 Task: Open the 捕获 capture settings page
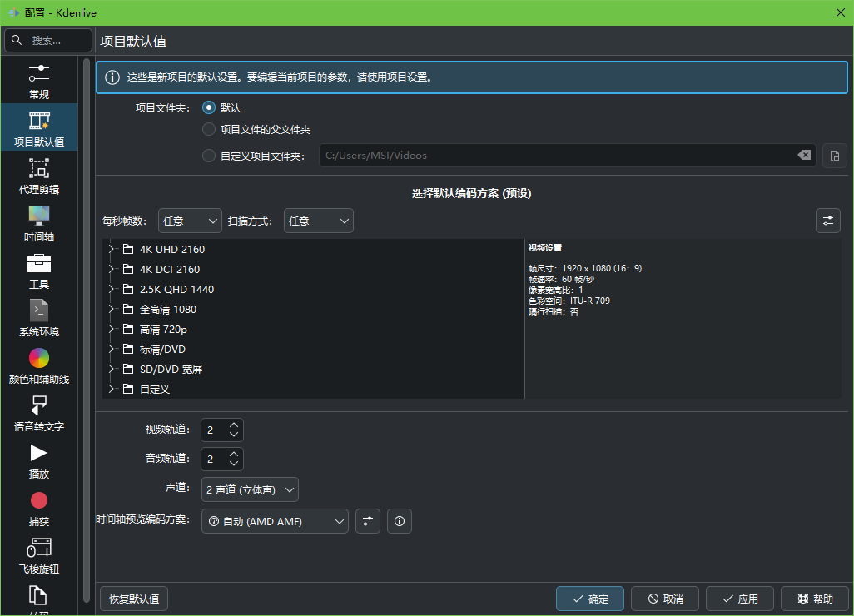(x=38, y=500)
